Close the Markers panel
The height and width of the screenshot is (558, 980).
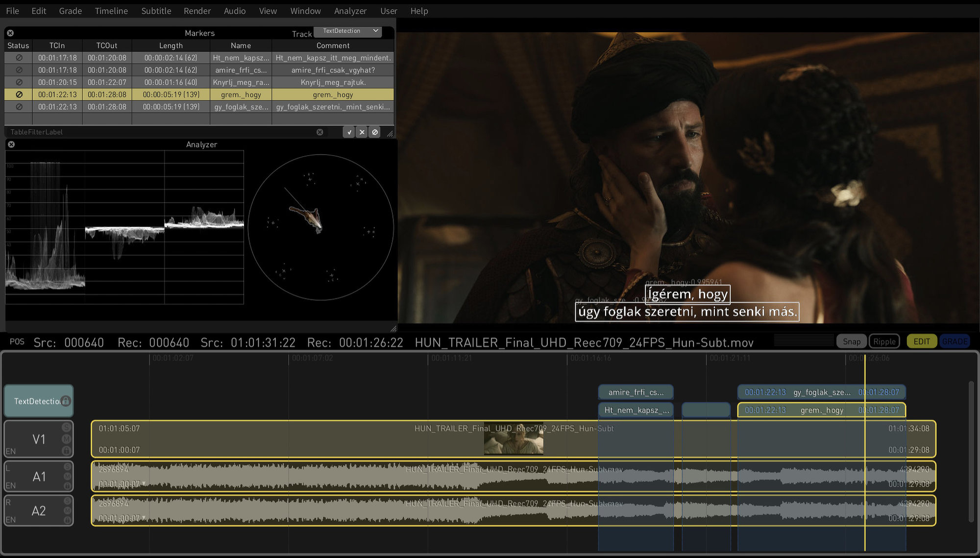(10, 33)
